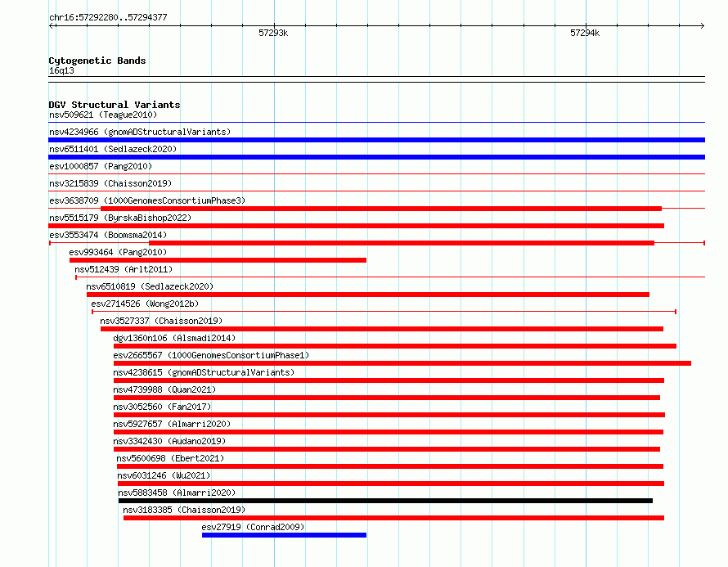Click the red bar of dgv1360n106
This screenshot has width=728, height=567.
(x=394, y=346)
